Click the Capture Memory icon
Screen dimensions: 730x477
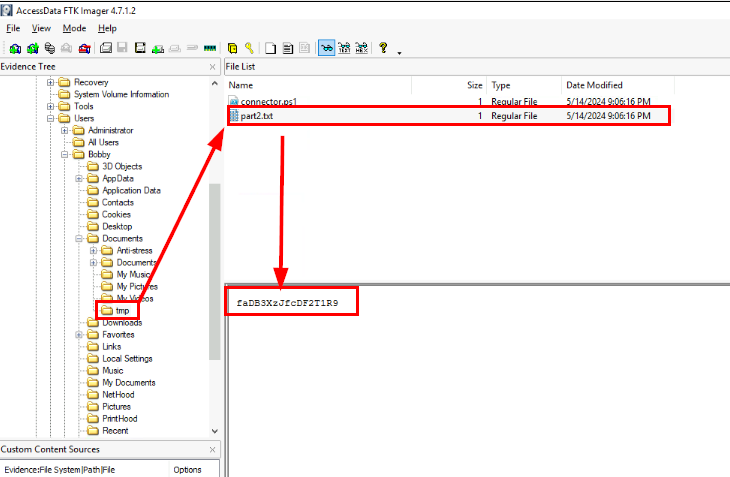click(211, 47)
